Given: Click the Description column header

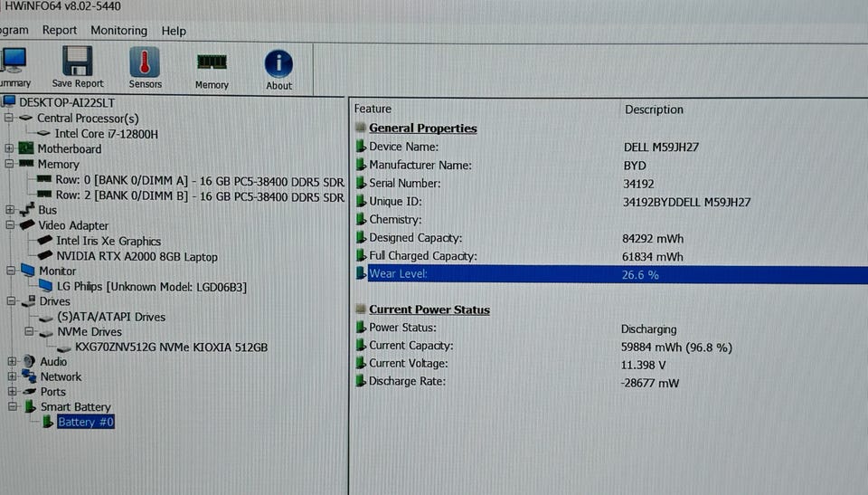Looking at the screenshot, I should 654,109.
